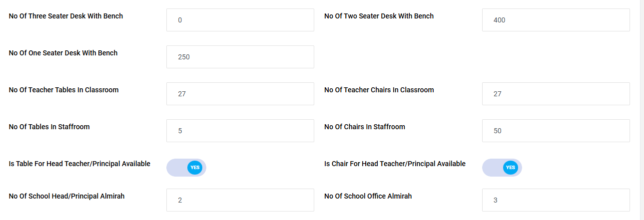Focus the One Seater Desk With Bench input

(x=240, y=57)
